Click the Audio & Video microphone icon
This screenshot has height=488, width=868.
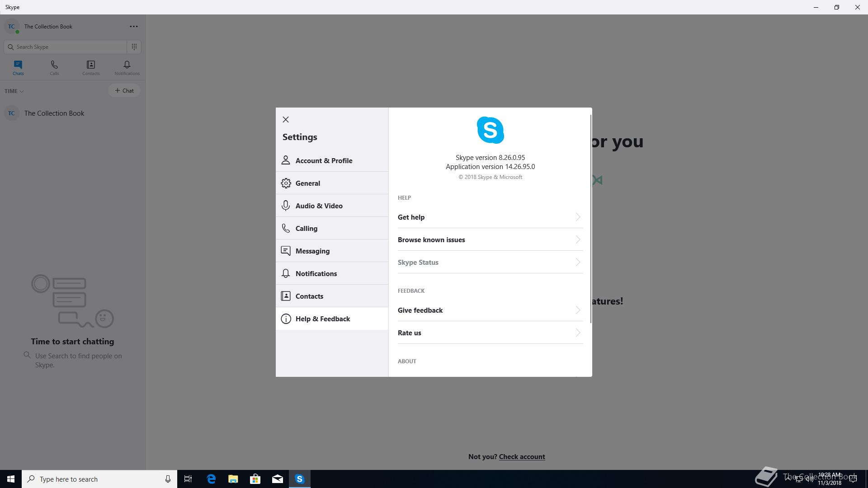point(286,206)
